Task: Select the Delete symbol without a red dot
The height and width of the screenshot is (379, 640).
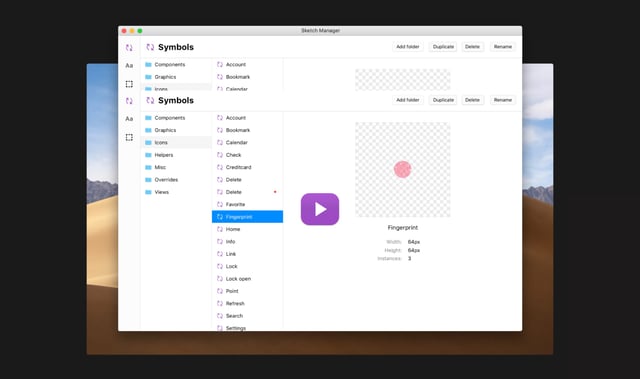Action: 247,180
